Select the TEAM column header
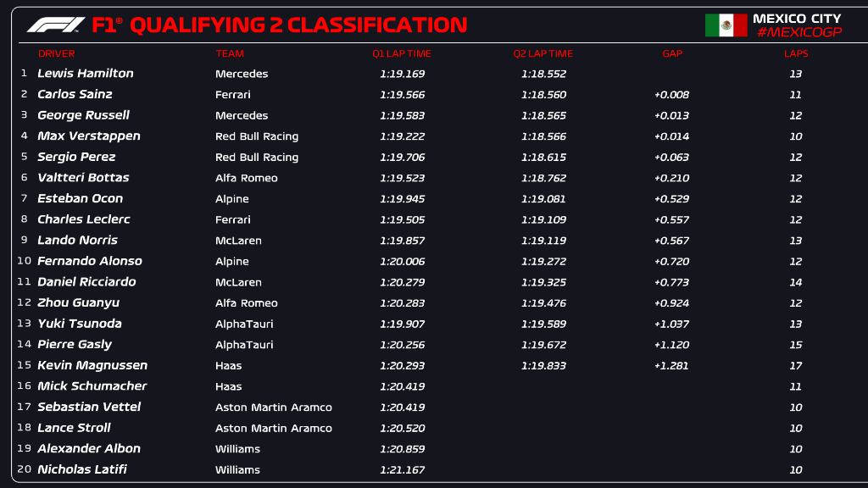Viewport: 868px width, 488px height. point(230,53)
